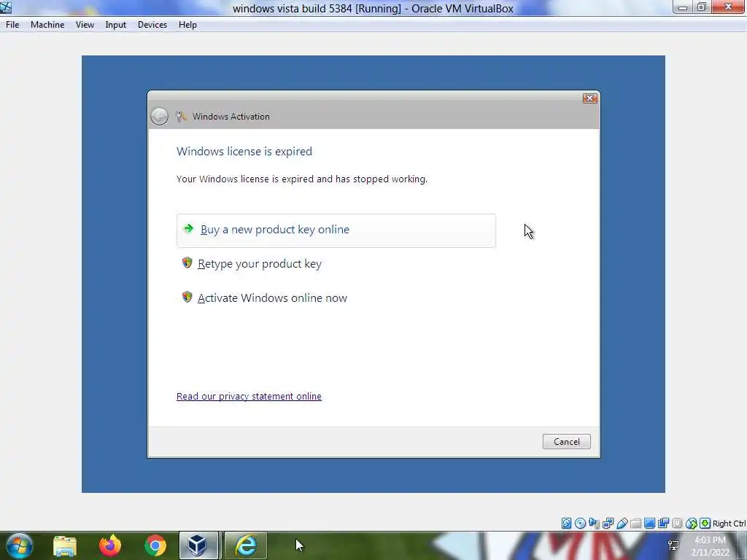Click the green arrow keyboard capture icon
This screenshot has height=560, width=747.
click(705, 524)
